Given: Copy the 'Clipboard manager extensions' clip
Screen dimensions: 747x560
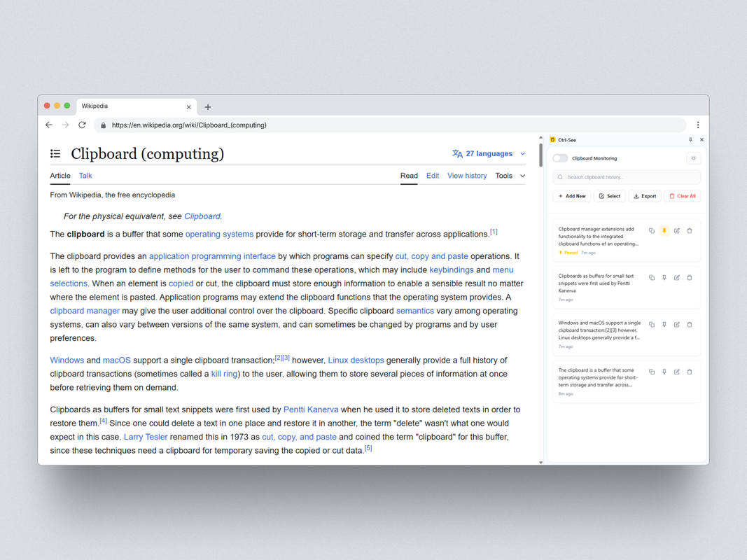Looking at the screenshot, I should click(x=651, y=231).
